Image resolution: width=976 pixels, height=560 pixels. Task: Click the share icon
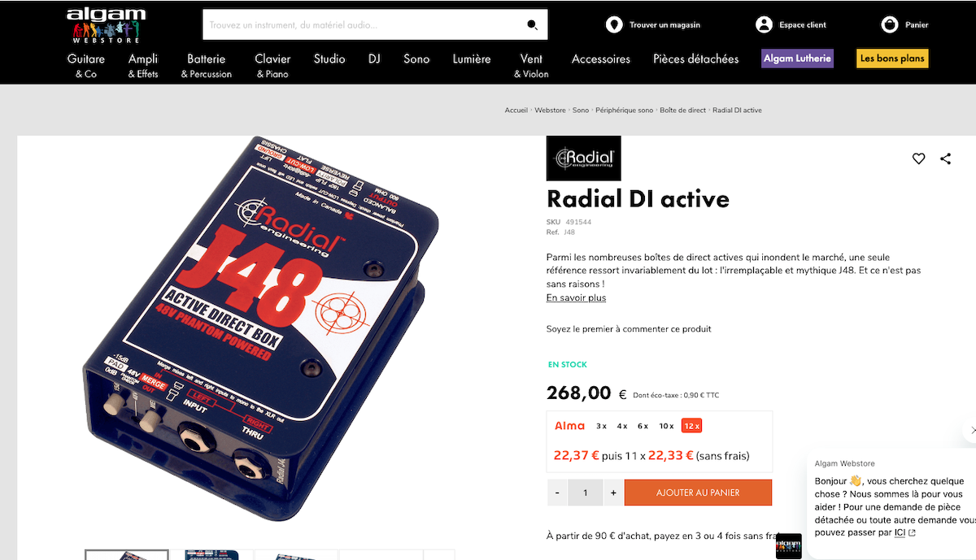point(945,158)
